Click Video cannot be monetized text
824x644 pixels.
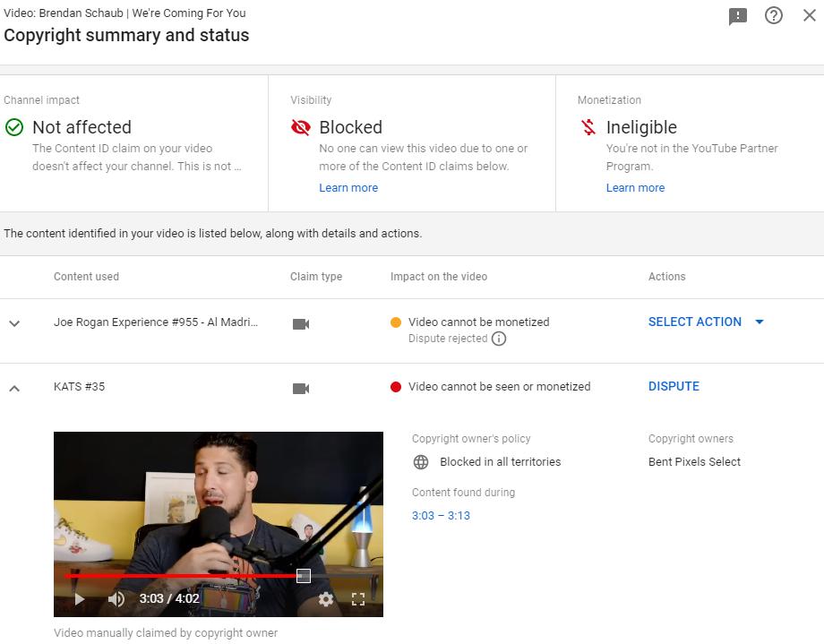[479, 322]
